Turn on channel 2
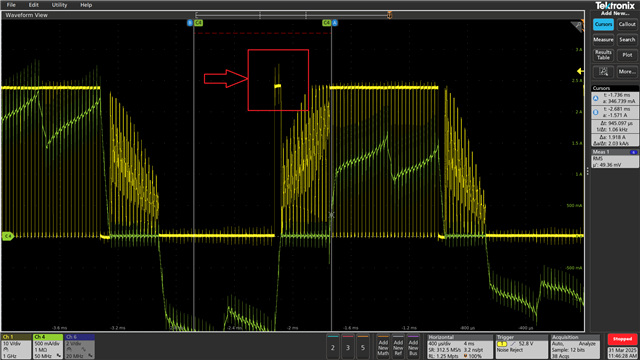The image size is (640, 360). point(333,347)
